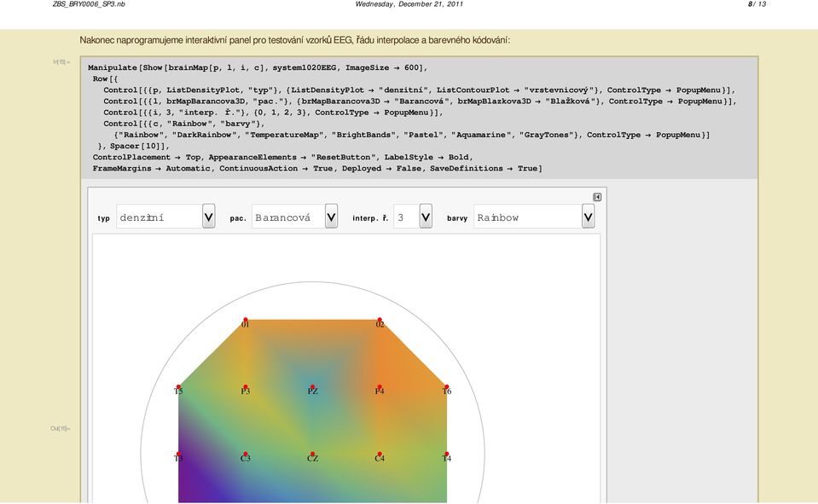Click the CZ electrode marker
The width and height of the screenshot is (818, 504).
tap(312, 454)
